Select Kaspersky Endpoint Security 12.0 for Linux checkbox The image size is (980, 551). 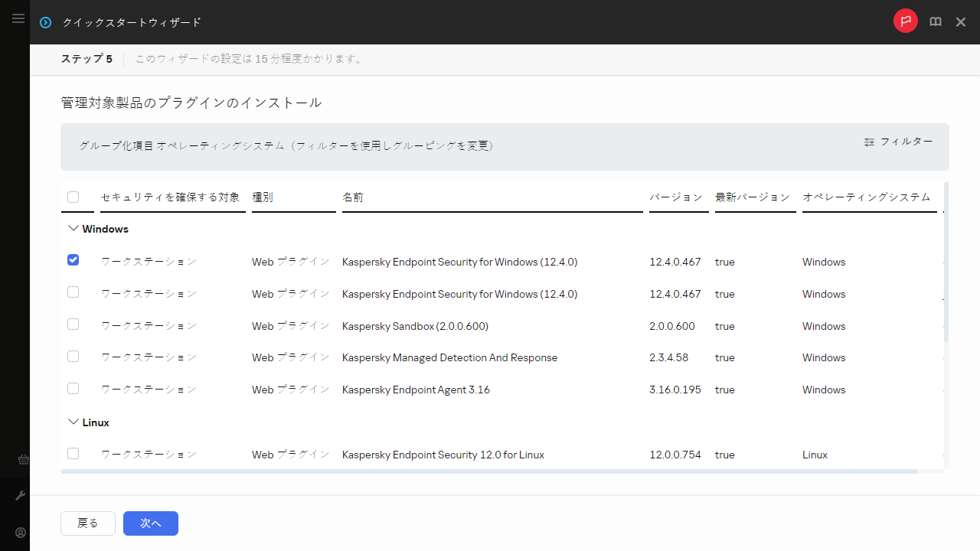tap(73, 454)
